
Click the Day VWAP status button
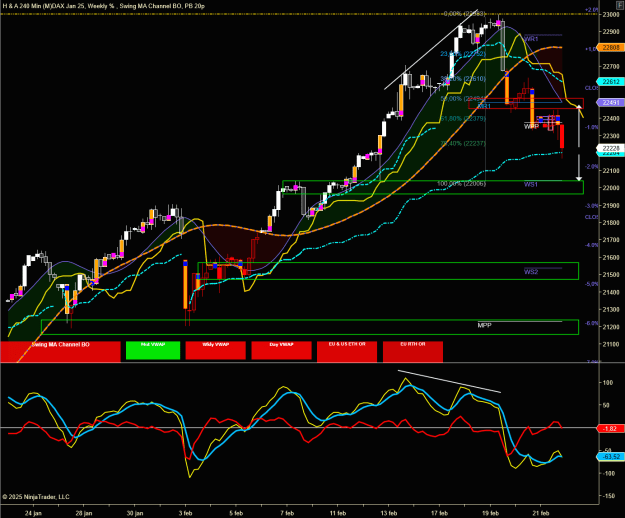[x=281, y=350]
